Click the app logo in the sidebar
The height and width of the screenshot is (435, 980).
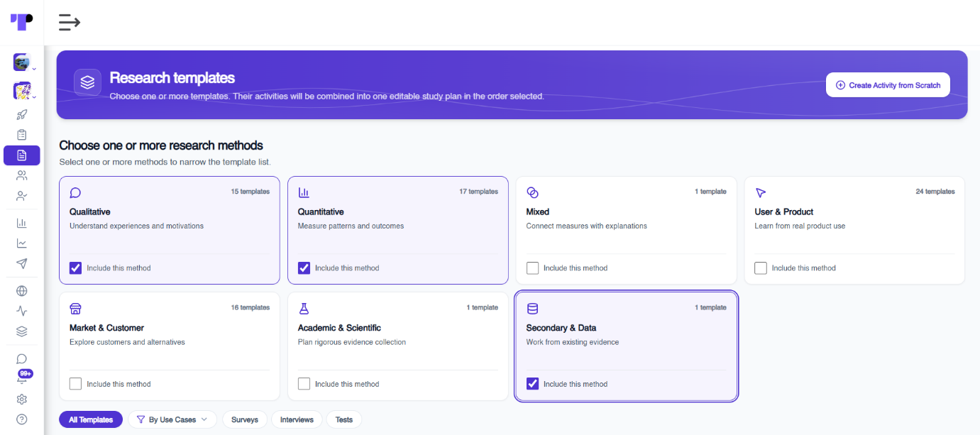(x=21, y=22)
